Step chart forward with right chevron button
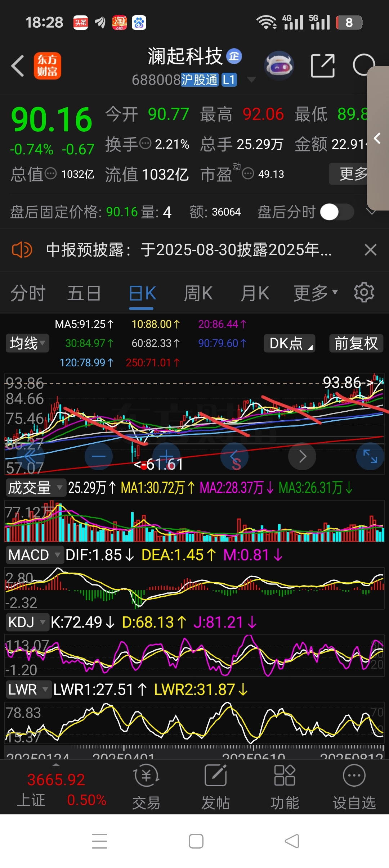Viewport: 389px width, 868px height. (x=302, y=456)
